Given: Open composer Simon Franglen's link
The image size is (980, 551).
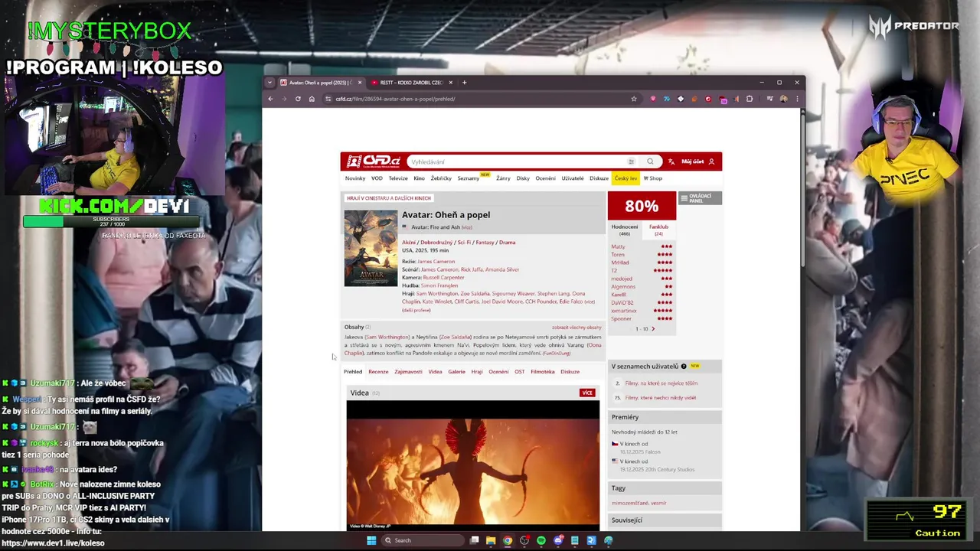Looking at the screenshot, I should click(x=439, y=285).
